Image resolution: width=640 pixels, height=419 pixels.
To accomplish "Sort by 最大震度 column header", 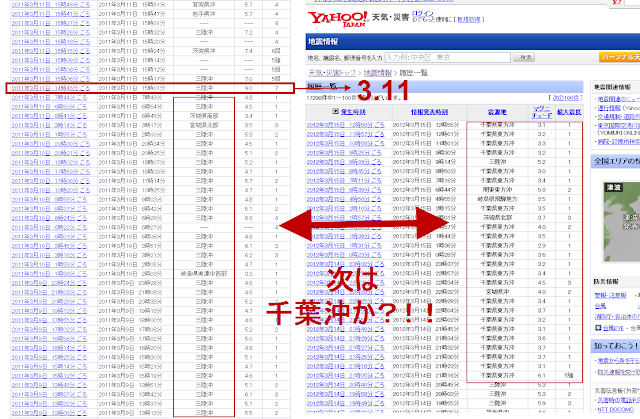I will coord(569,112).
